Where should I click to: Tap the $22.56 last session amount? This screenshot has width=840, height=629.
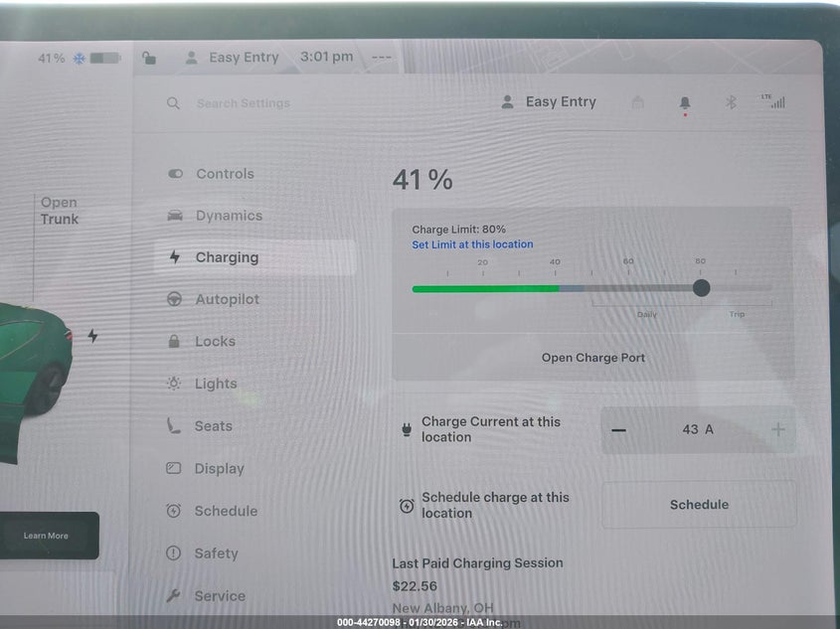pos(415,586)
